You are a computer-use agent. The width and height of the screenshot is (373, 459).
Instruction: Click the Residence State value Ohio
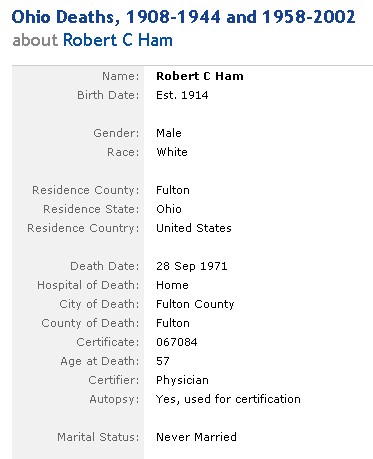tap(169, 209)
